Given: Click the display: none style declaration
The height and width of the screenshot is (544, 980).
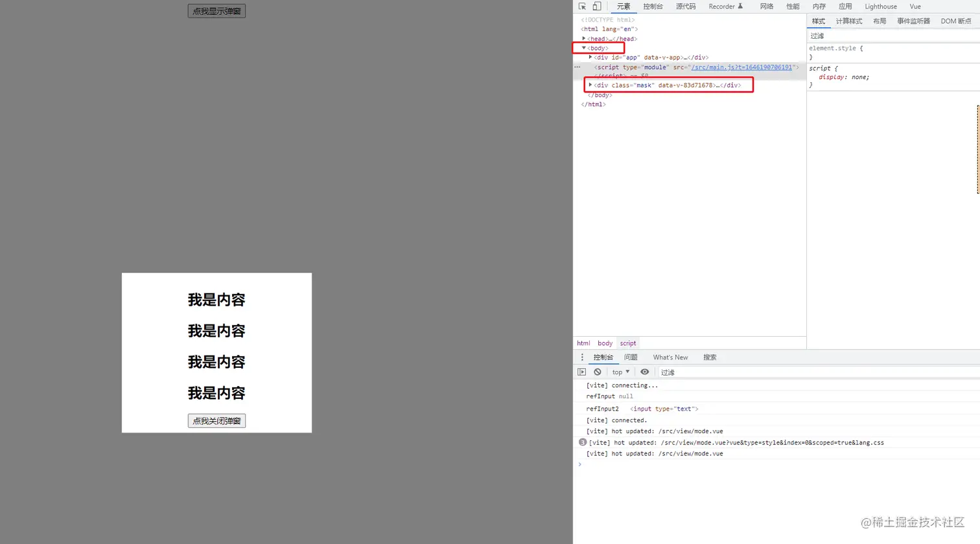Looking at the screenshot, I should pos(843,77).
